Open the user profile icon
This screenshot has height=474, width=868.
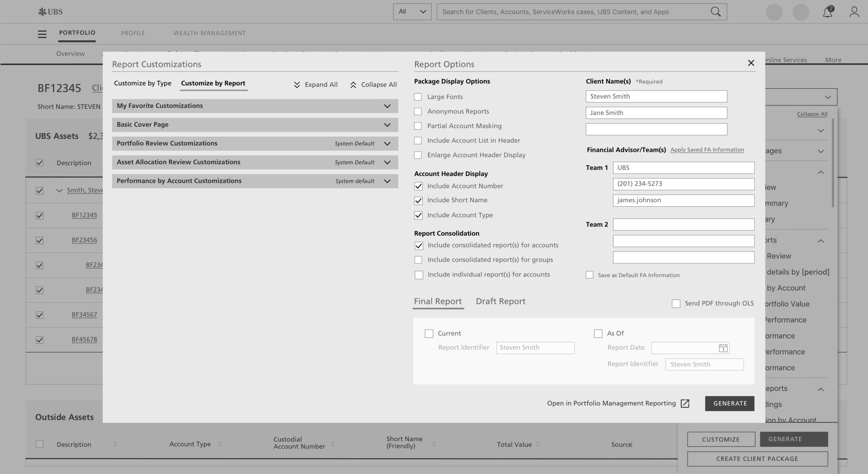click(x=854, y=12)
